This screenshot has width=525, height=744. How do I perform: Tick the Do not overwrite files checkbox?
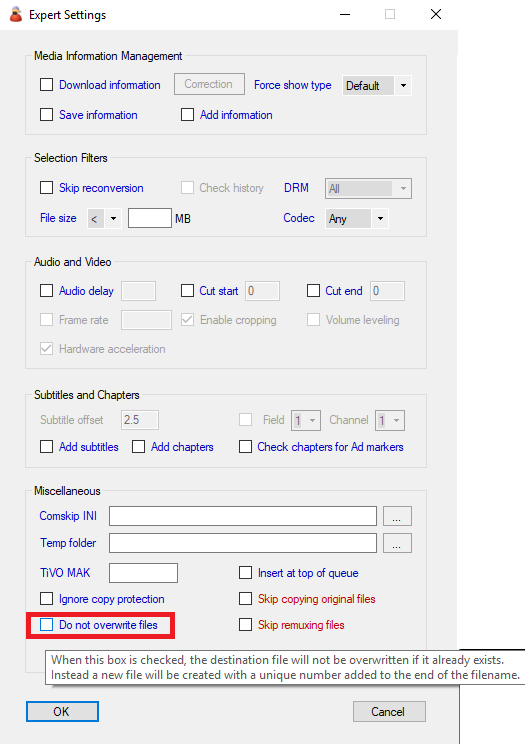click(47, 625)
